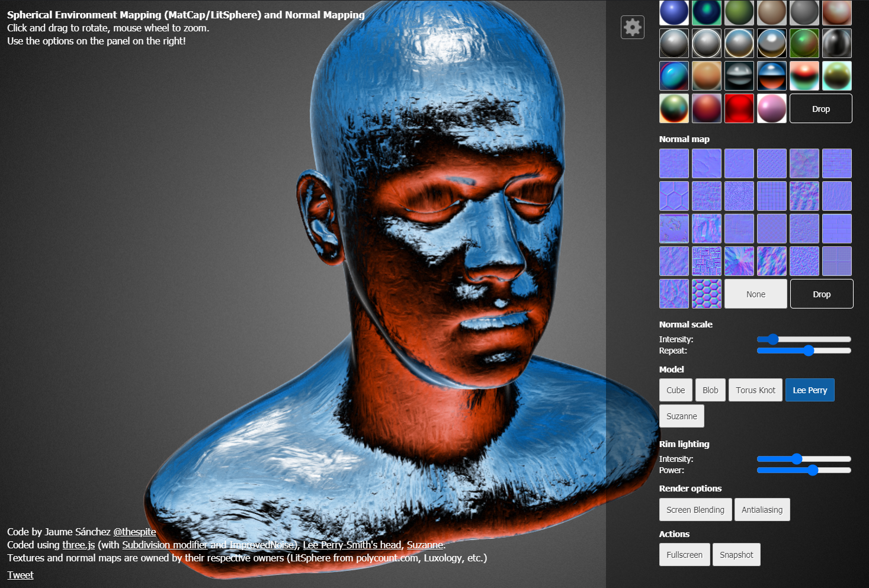Pick the fine pebble noise normal map

click(x=739, y=196)
